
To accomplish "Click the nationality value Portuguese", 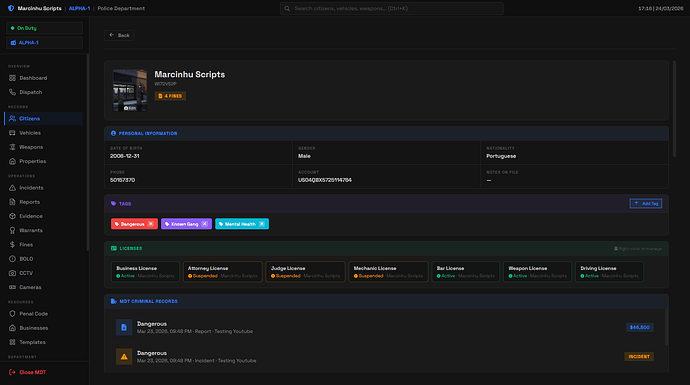I will point(501,156).
